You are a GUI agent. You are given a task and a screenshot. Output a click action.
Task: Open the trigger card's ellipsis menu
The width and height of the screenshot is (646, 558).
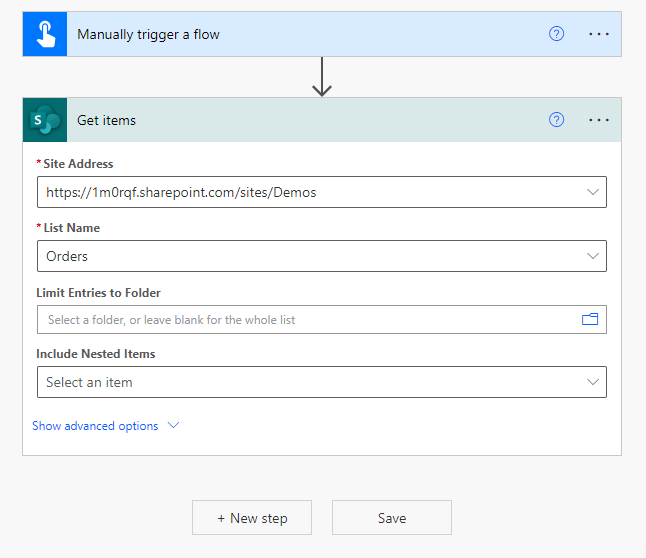pos(599,34)
